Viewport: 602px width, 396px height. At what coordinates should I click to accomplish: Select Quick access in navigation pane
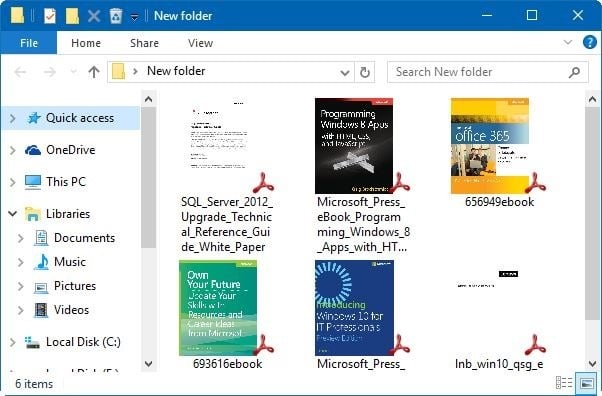[x=80, y=118]
